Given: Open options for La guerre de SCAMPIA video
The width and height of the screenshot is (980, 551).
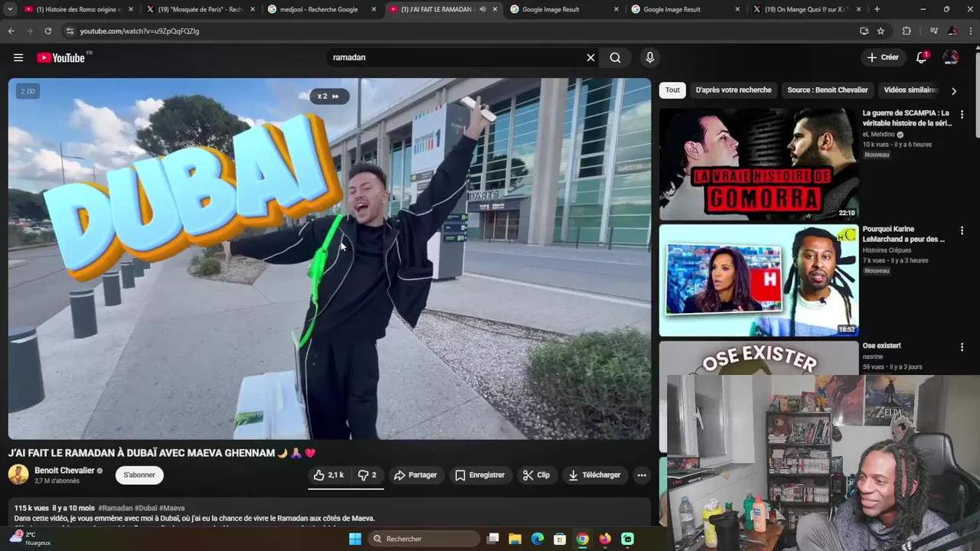Looking at the screenshot, I should [962, 114].
